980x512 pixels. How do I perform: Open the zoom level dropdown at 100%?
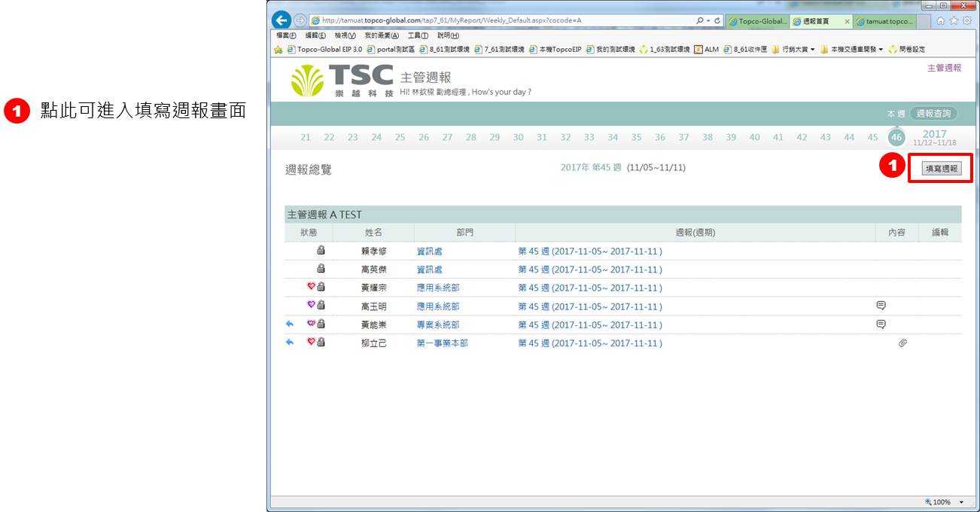[961, 502]
